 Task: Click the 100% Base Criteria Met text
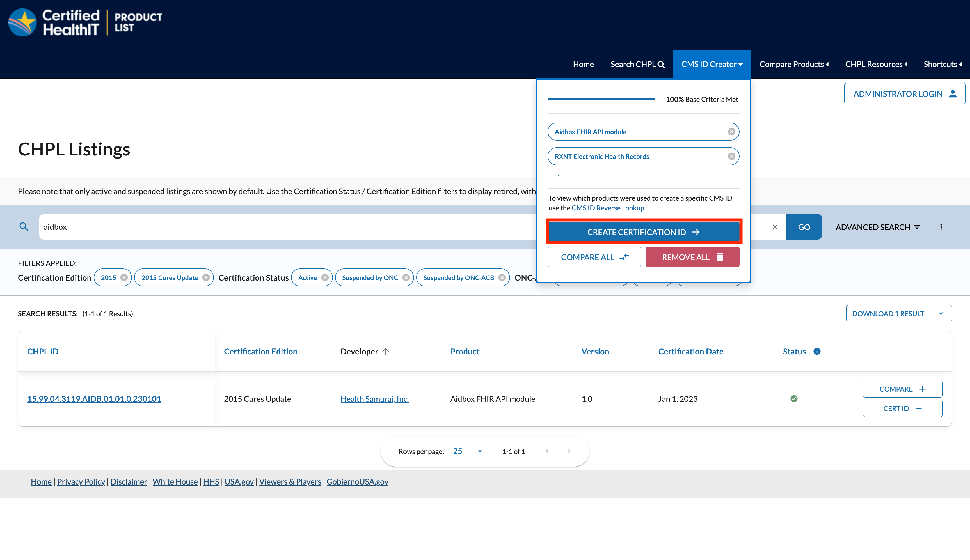702,99
